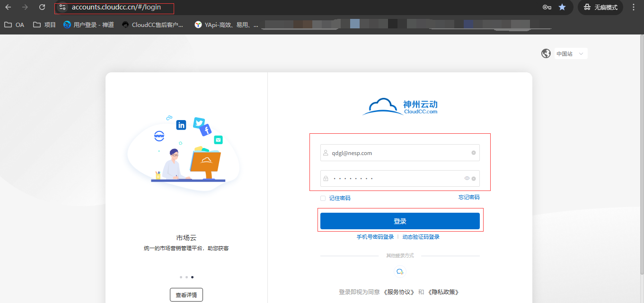The height and width of the screenshot is (303, 644).
Task: Click the blue 登录 button
Action: click(400, 221)
